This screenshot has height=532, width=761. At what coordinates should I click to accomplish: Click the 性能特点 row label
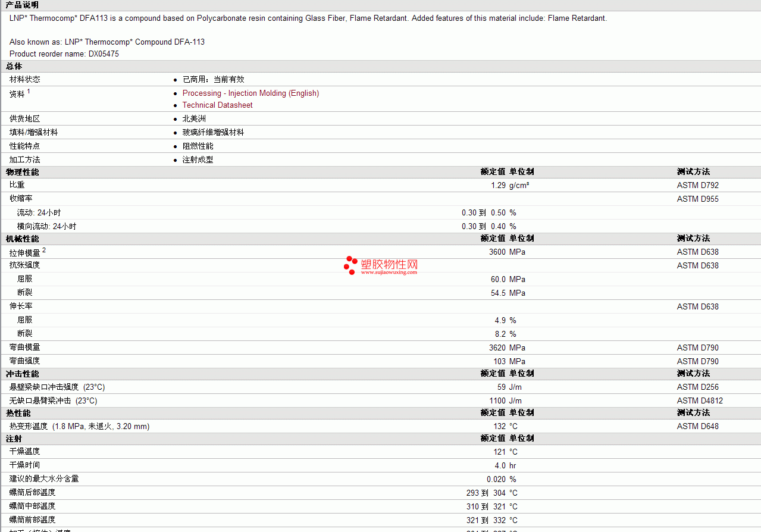25,146
